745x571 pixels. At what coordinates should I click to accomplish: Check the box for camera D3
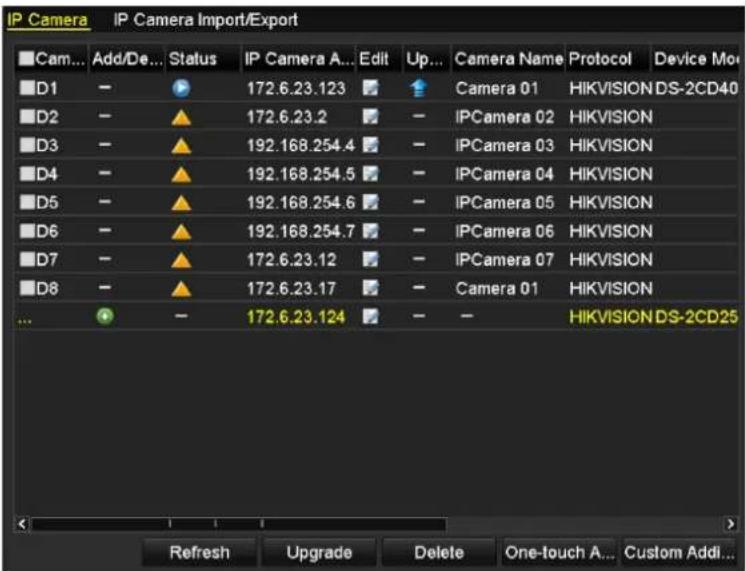click(27, 144)
